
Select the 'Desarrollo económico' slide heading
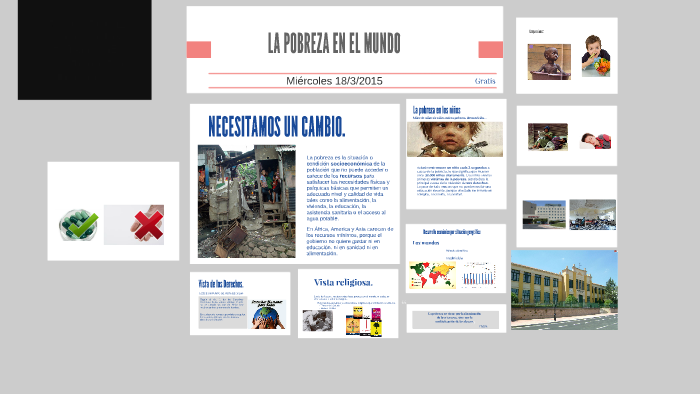click(451, 232)
